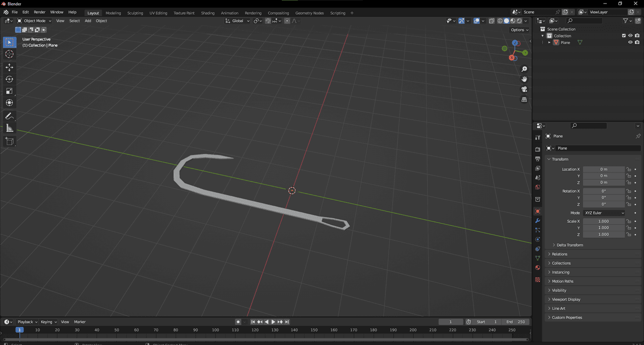Open the Modifier properties wrench tab
Image resolution: width=644 pixels, height=345 pixels.
pyautogui.click(x=537, y=221)
